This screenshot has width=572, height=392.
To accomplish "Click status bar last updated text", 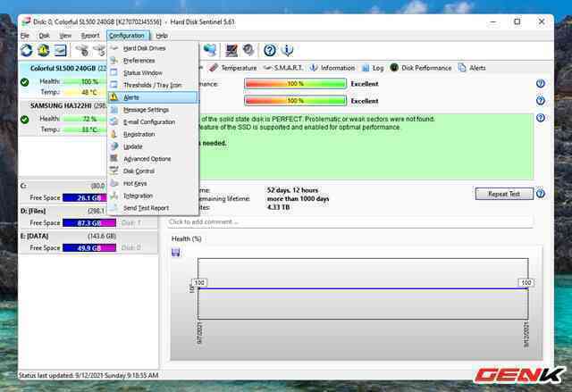I will 88,375.
